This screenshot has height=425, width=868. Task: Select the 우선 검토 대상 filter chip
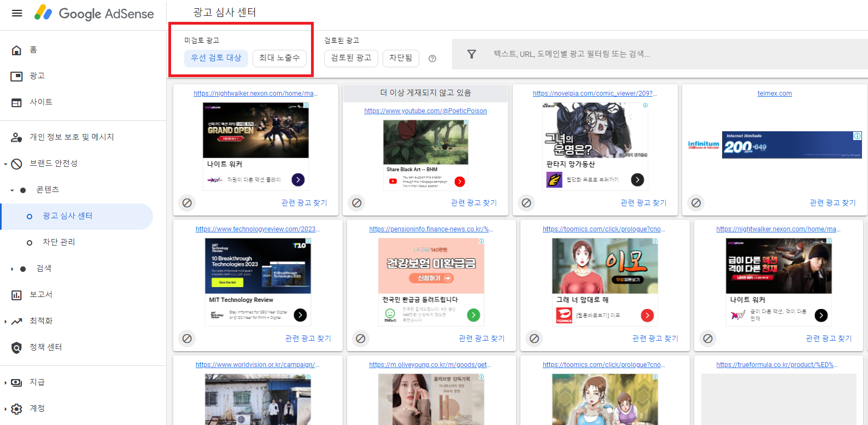pyautogui.click(x=216, y=58)
